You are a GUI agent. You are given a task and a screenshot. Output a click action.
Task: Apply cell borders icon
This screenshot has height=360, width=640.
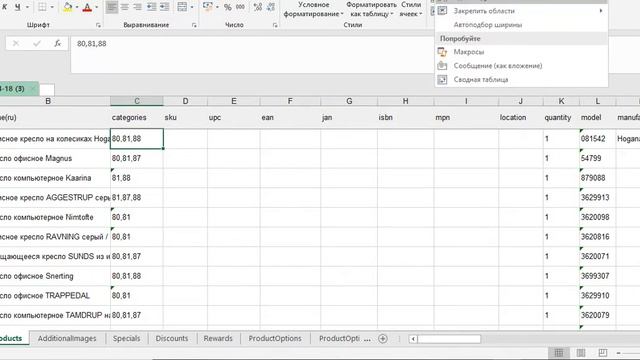click(x=42, y=7)
